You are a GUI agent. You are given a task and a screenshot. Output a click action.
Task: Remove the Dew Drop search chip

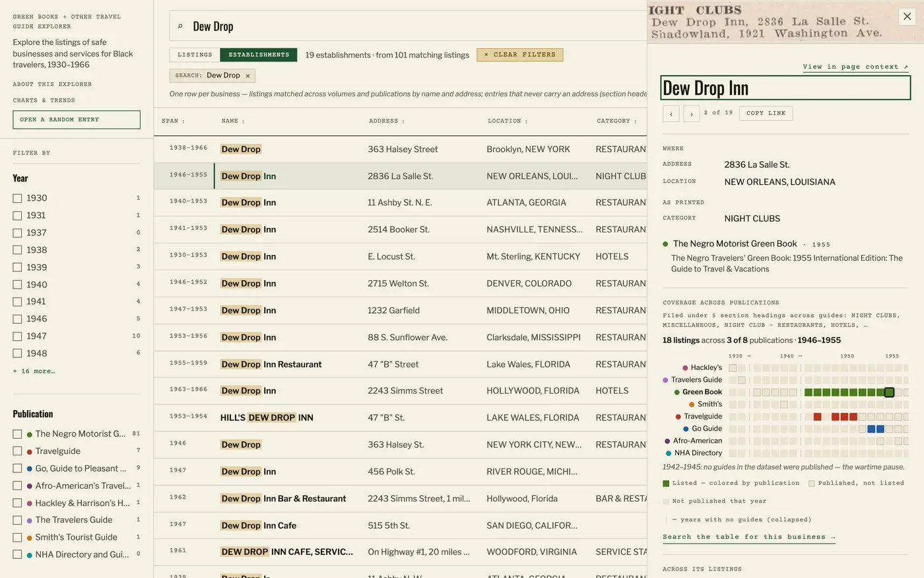click(x=247, y=76)
